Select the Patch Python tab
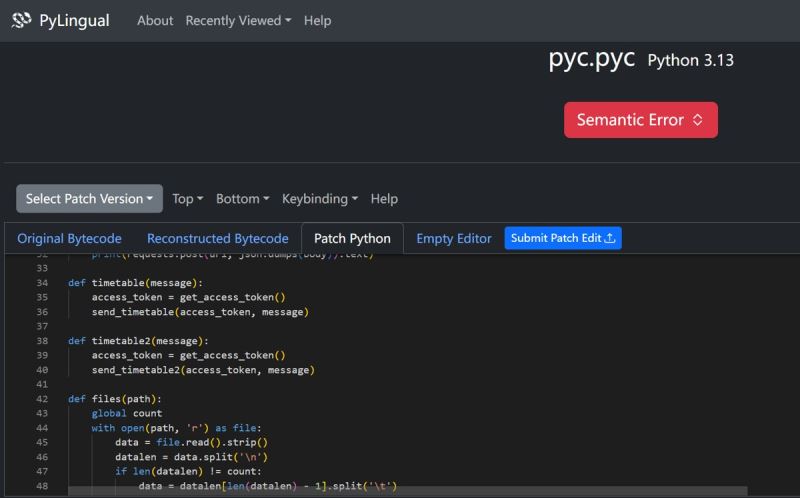This screenshot has width=800, height=498. click(x=353, y=238)
